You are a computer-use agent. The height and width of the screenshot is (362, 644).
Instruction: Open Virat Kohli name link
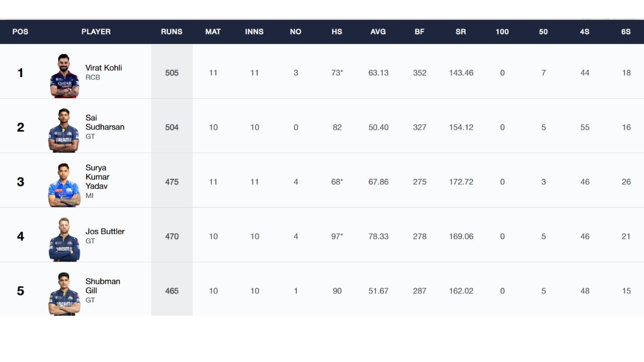[104, 68]
